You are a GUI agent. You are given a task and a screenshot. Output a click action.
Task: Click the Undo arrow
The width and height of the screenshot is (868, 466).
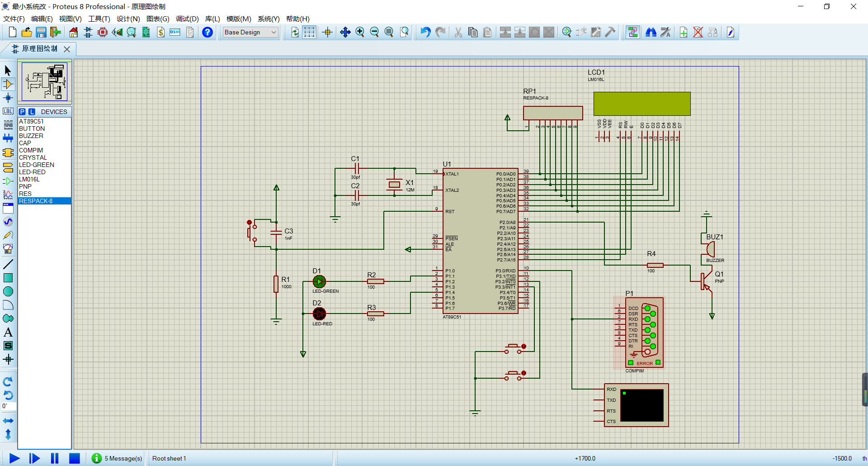[x=425, y=32]
